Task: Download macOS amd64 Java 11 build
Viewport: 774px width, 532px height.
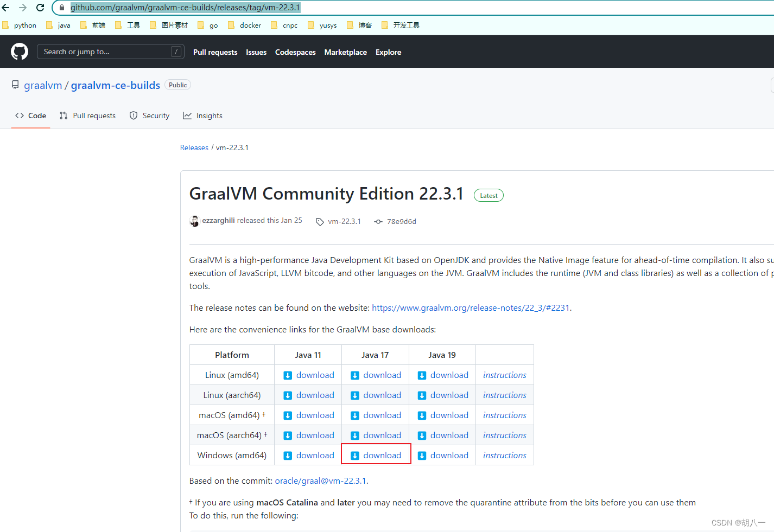Action: 309,415
